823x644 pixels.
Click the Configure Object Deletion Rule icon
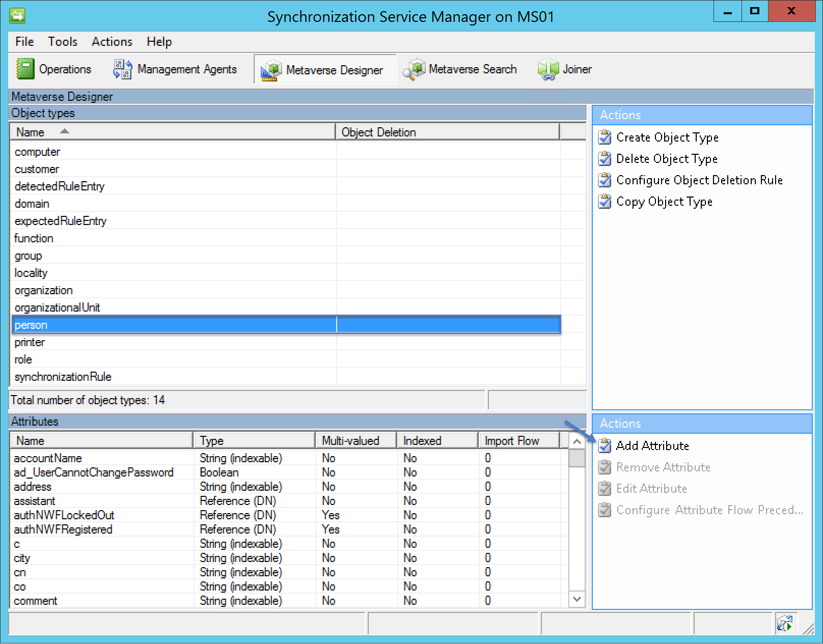click(605, 180)
